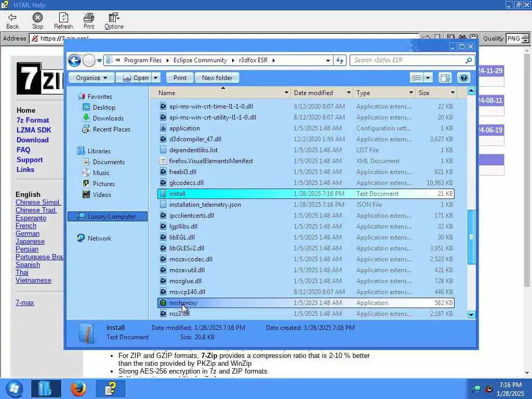Open recent locations dropdown next to forward button

(x=99, y=61)
